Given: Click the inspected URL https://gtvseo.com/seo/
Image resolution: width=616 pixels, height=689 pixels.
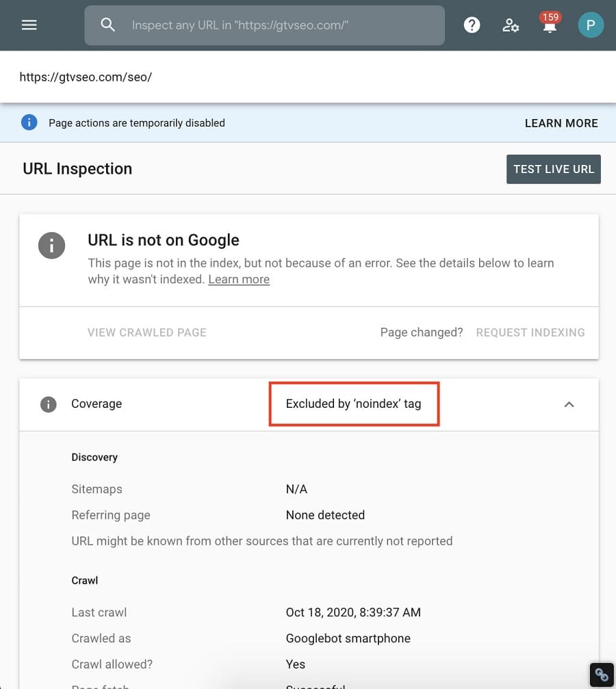Looking at the screenshot, I should coord(86,77).
